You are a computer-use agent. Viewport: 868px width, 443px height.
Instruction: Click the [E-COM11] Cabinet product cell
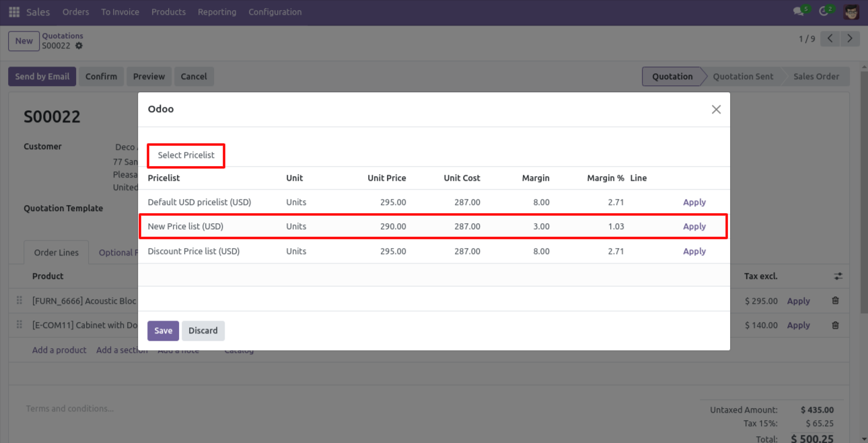click(x=84, y=325)
